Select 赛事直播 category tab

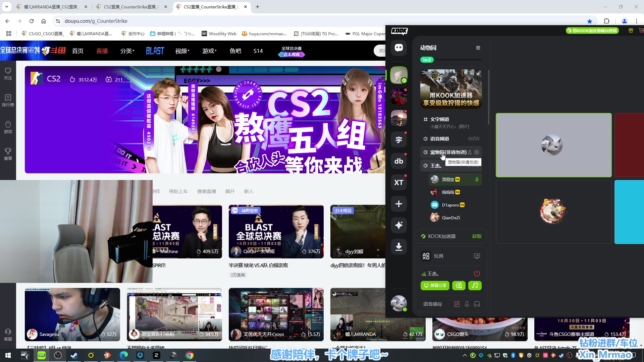[207, 191]
